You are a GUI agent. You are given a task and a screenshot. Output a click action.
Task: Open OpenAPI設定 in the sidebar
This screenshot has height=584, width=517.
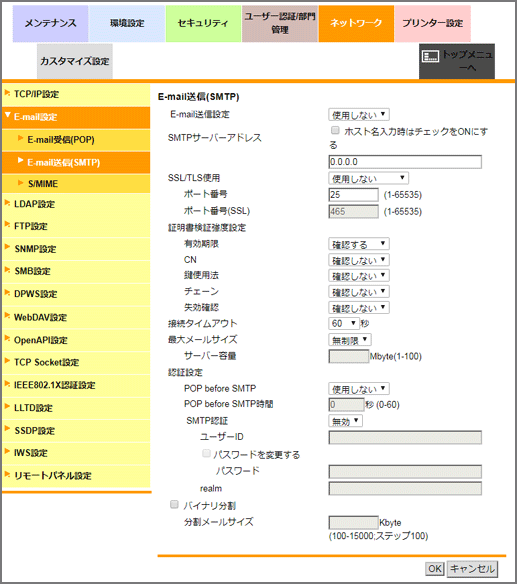[x=76, y=340]
